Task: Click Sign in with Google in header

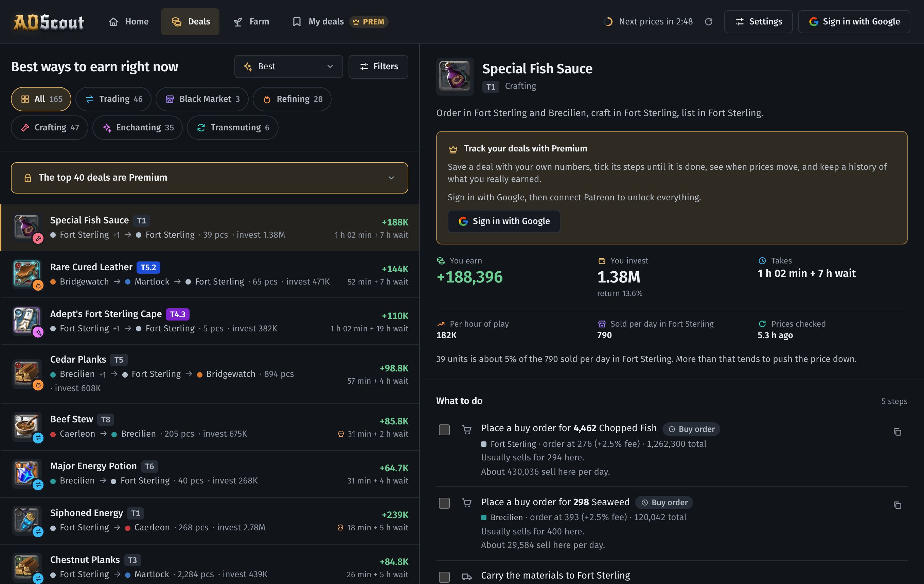Action: pyautogui.click(x=854, y=22)
